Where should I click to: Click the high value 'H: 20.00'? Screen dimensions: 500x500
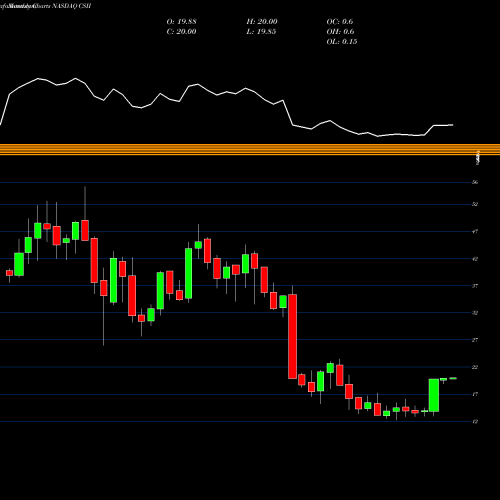point(262,22)
